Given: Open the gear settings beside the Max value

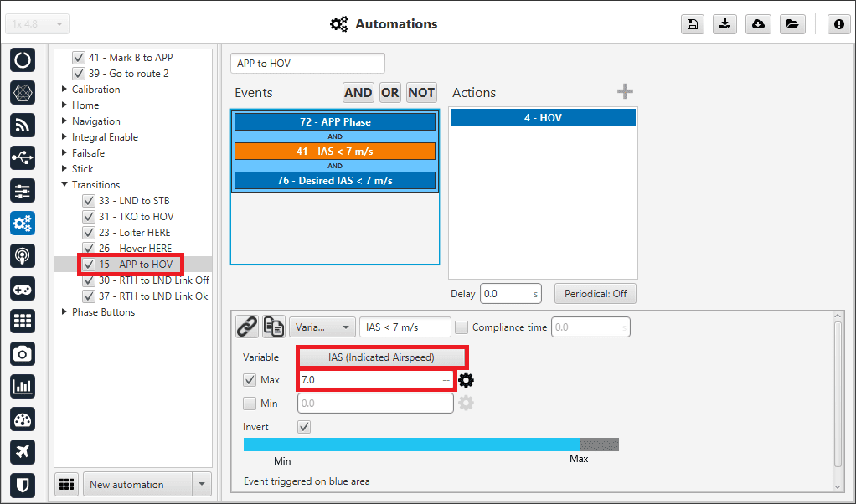Looking at the screenshot, I should [467, 380].
